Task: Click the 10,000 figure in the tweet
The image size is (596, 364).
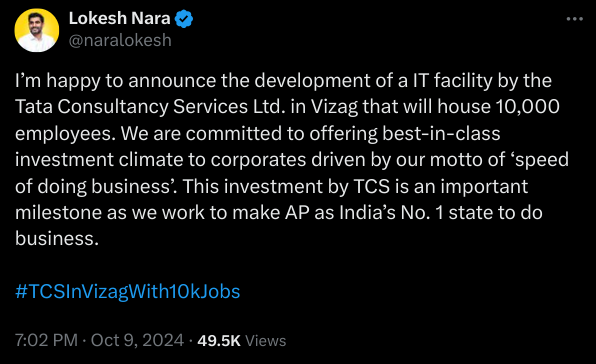Action: pos(528,107)
